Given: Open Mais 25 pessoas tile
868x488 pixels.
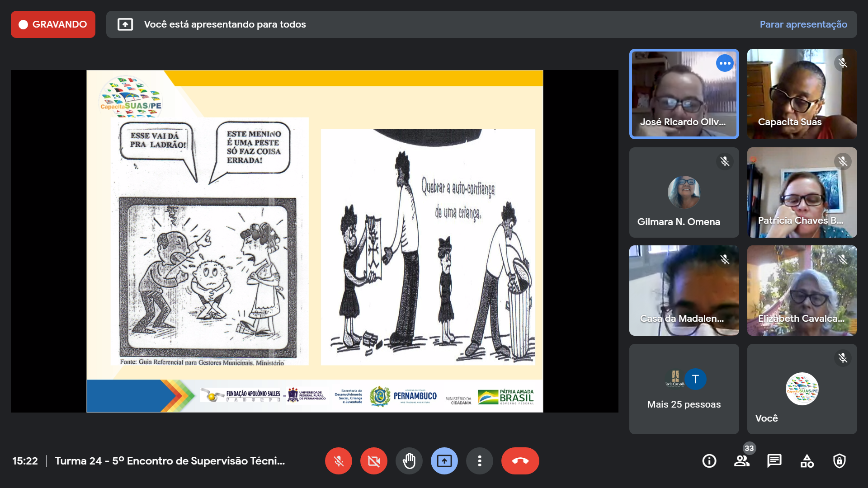Looking at the screenshot, I should (x=684, y=389).
